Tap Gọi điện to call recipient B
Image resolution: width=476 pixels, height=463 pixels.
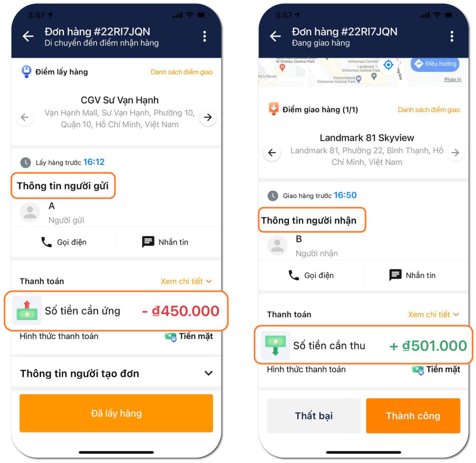[311, 275]
